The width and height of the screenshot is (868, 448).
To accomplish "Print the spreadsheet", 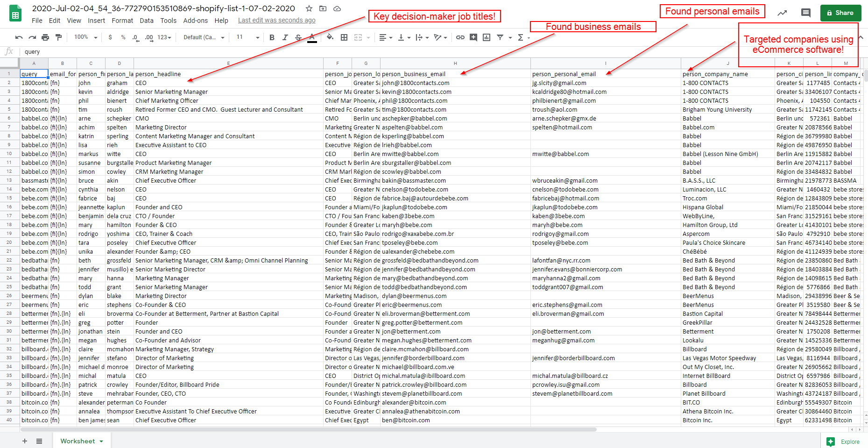I will (45, 37).
